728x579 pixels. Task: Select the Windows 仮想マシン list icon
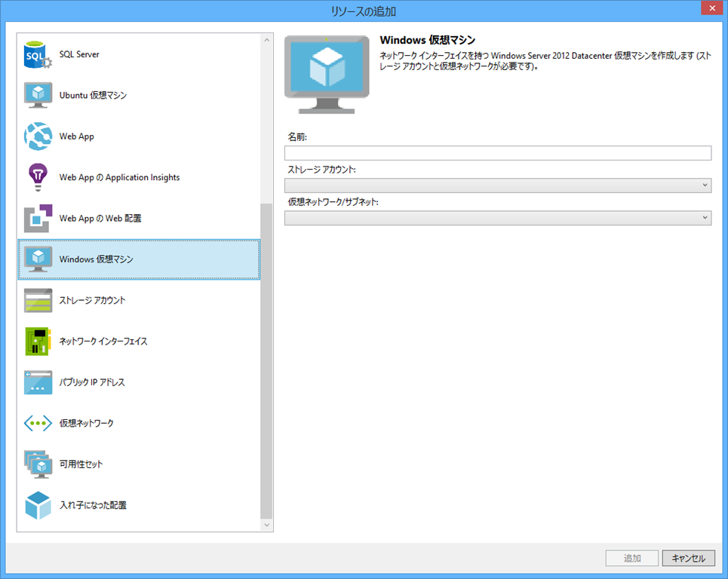pyautogui.click(x=38, y=259)
